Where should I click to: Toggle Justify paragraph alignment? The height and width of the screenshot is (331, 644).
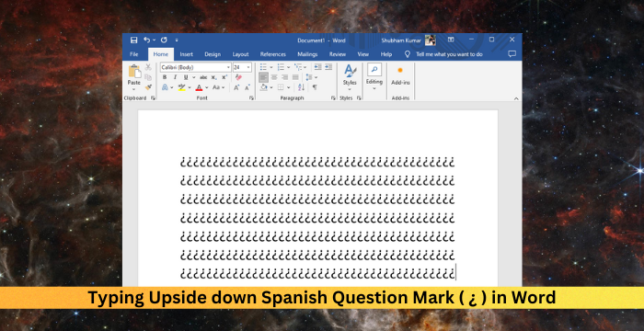[295, 77]
